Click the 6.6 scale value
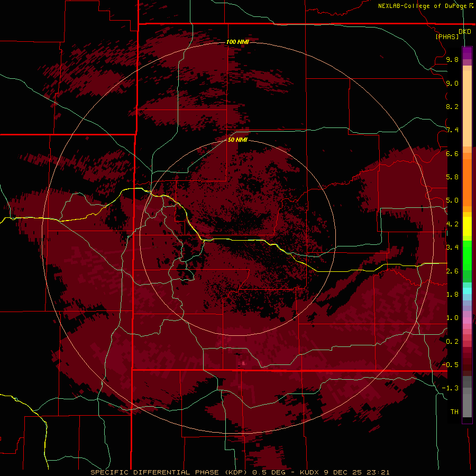Image resolution: width=476 pixels, height=476 pixels. click(x=452, y=153)
